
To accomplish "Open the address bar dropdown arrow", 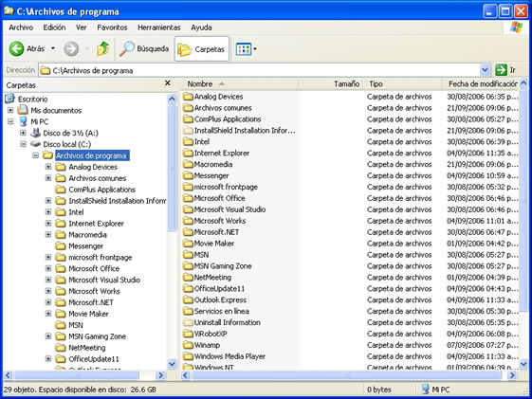I will [486, 70].
